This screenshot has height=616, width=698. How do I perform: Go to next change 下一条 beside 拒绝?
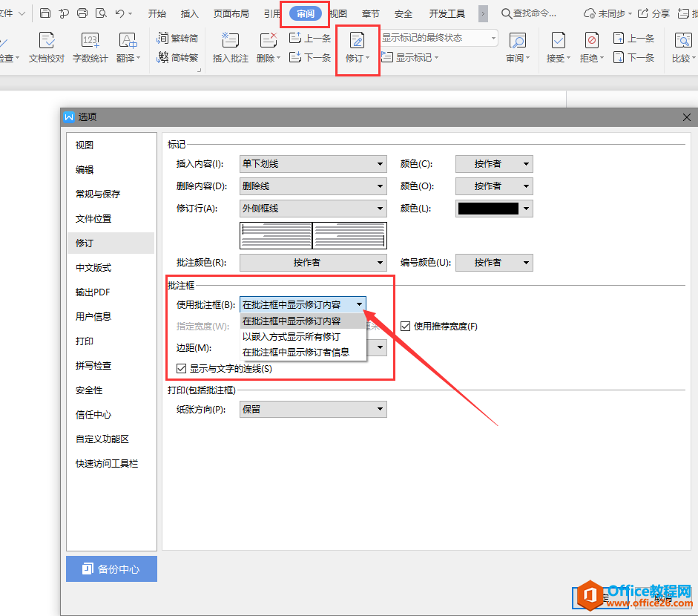[633, 57]
